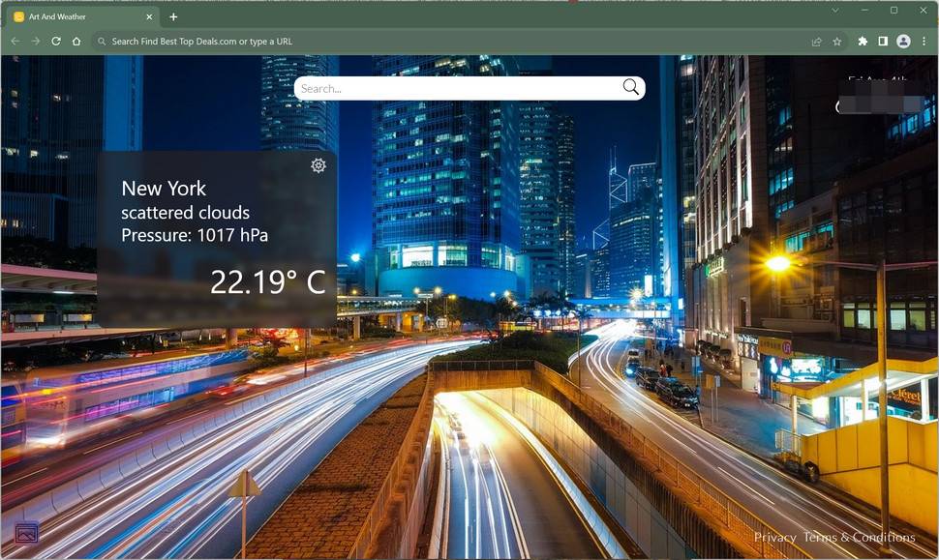Go back with the browser back arrow
The image size is (939, 560).
click(x=15, y=42)
